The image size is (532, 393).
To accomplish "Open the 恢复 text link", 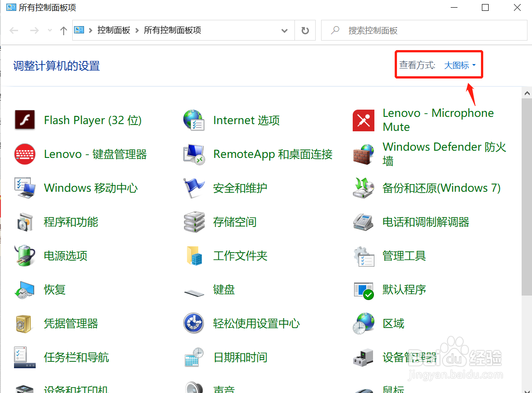I will pos(55,290).
